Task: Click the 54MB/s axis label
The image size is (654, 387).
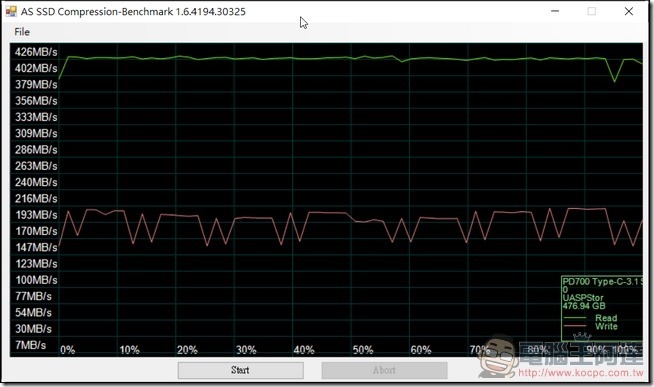Action: 33,313
